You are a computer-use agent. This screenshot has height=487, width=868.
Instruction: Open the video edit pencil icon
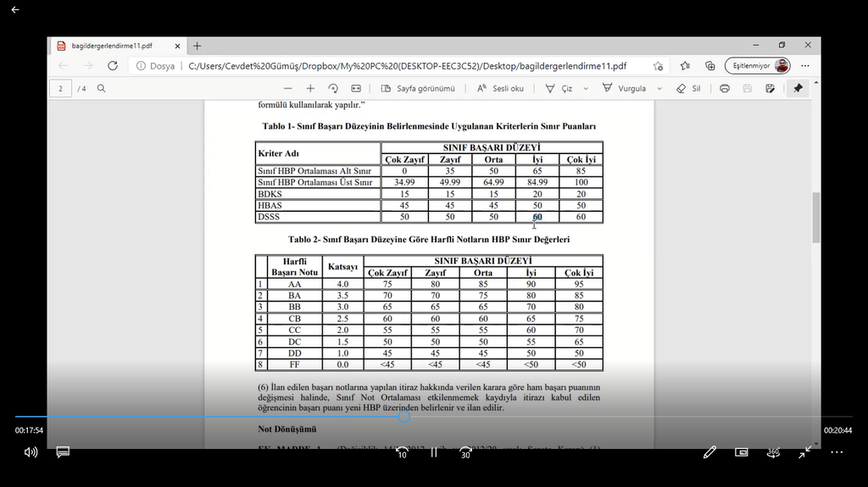coord(709,452)
